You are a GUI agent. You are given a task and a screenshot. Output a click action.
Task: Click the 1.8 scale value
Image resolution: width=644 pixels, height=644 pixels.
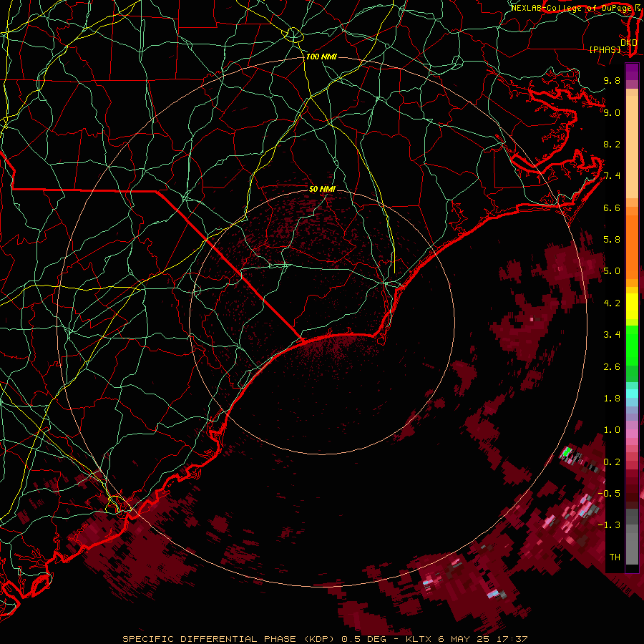click(612, 399)
